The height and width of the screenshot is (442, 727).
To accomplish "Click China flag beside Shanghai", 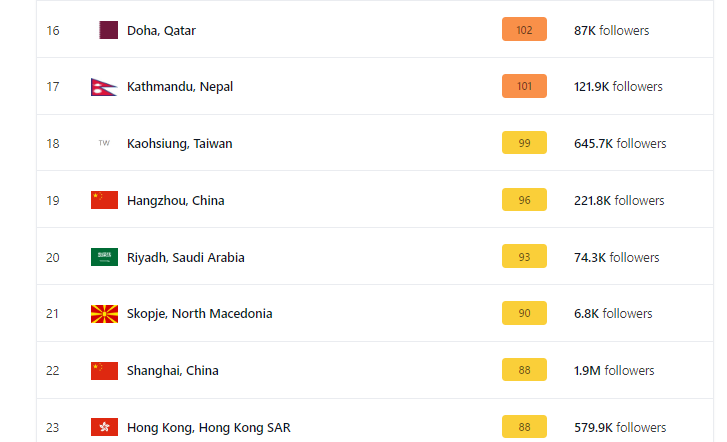I will tap(104, 370).
